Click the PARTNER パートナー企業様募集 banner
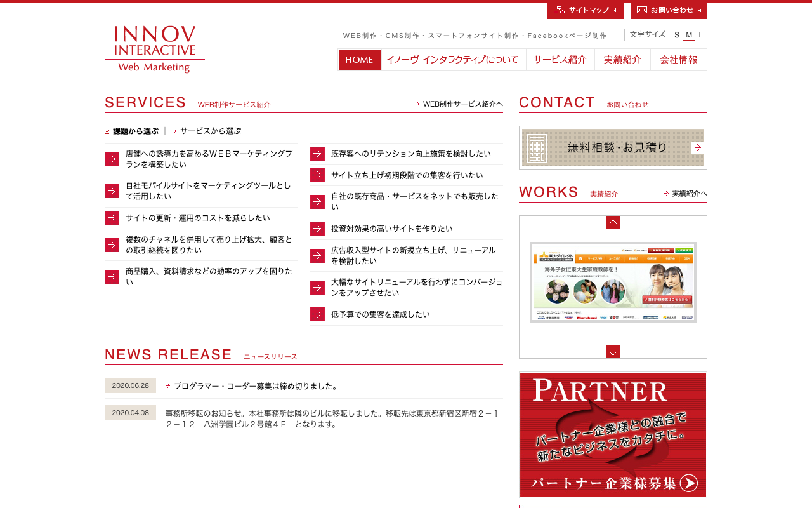This screenshot has width=812, height=508. tap(613, 435)
